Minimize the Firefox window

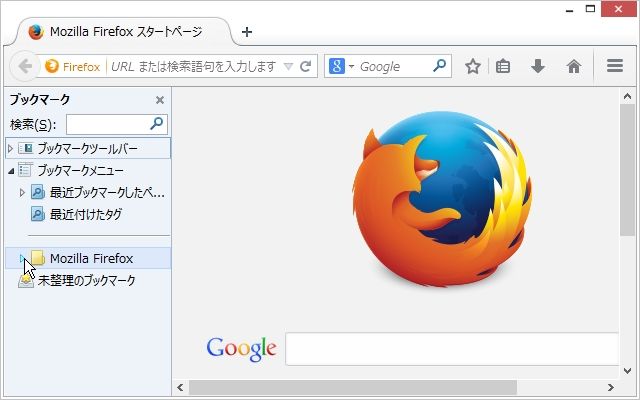coord(570,10)
